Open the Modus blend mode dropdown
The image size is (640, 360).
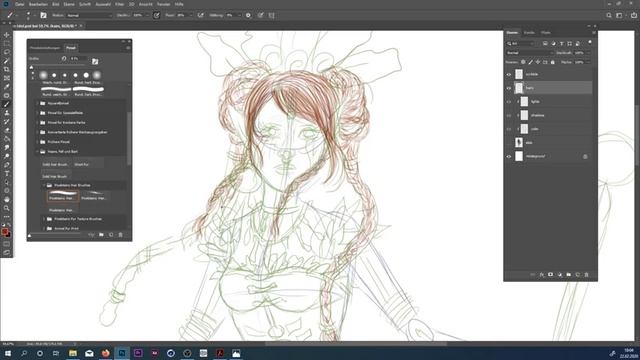pyautogui.click(x=89, y=15)
